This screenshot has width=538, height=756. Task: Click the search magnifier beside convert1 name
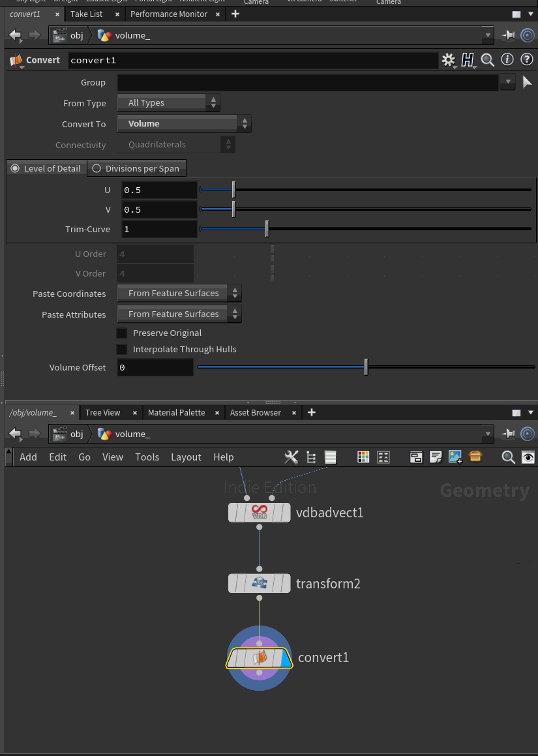[487, 60]
